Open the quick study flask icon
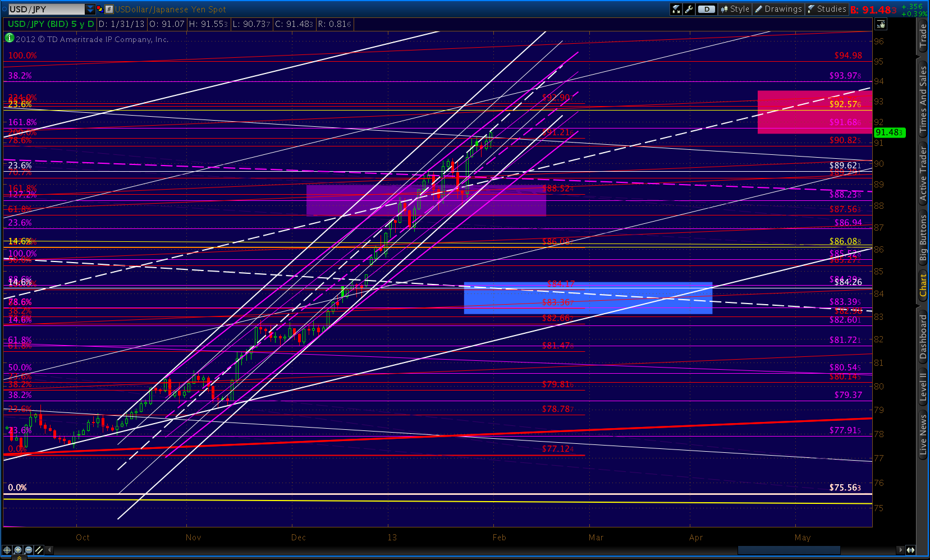 pos(676,9)
